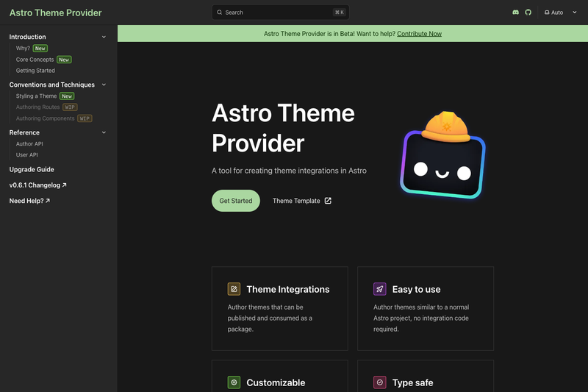Follow the Contribute Now banner link
The image size is (588, 392).
pyautogui.click(x=419, y=34)
